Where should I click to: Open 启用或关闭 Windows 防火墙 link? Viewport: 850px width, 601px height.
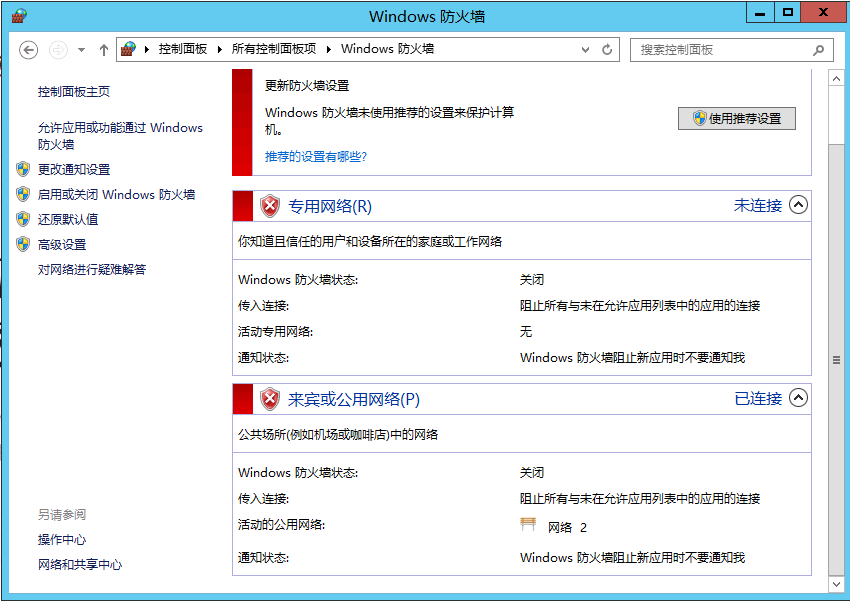[116, 195]
